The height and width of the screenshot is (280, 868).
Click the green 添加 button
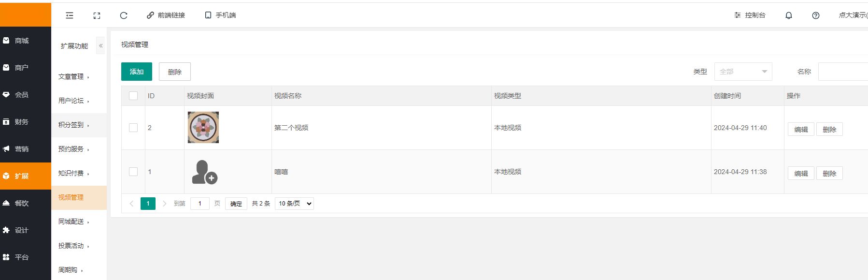pos(137,72)
